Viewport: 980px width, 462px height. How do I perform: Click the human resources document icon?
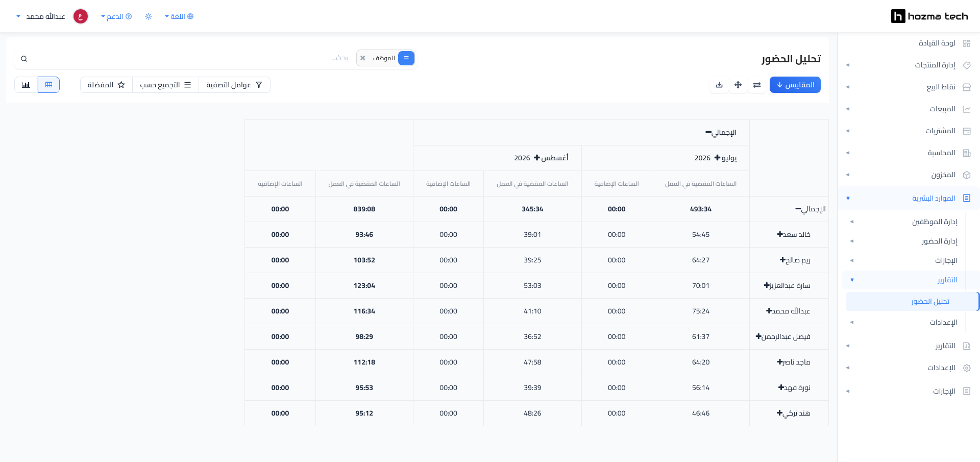point(967,198)
